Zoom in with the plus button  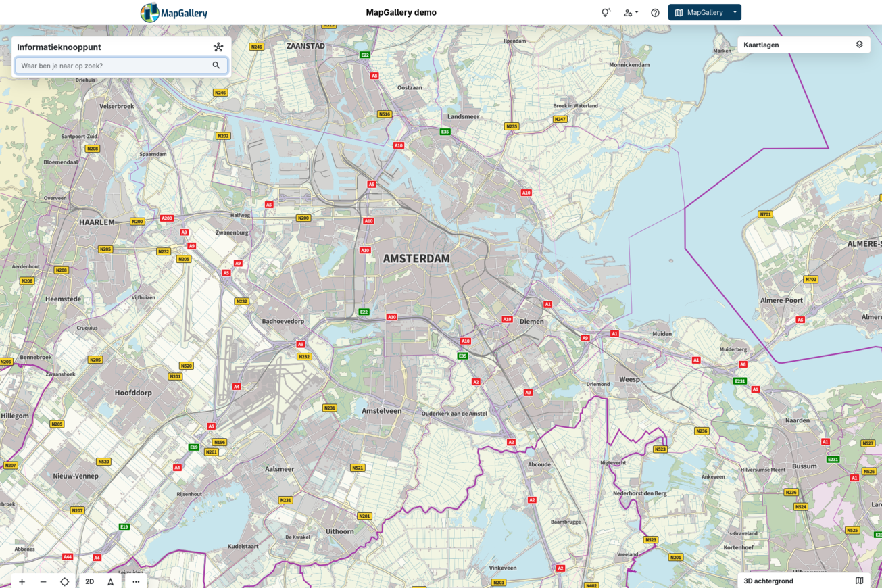tap(22, 581)
